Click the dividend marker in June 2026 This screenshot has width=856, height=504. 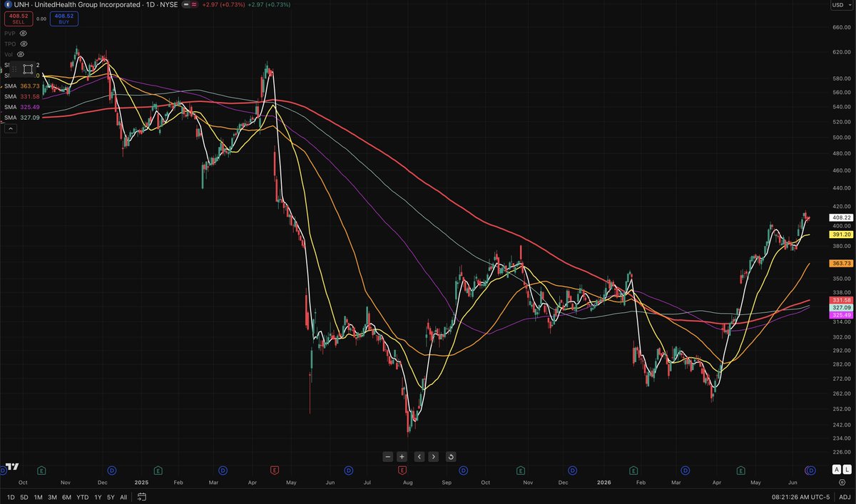[810, 470]
